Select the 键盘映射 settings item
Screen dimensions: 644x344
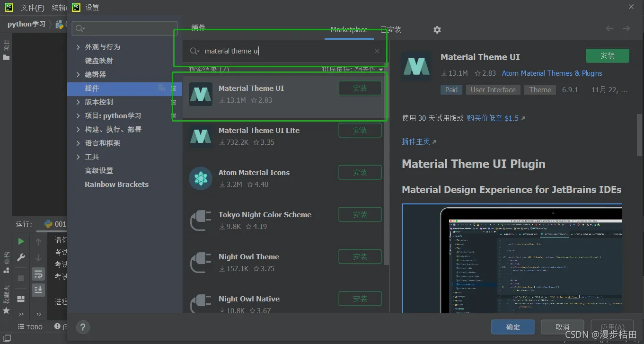[x=99, y=61]
